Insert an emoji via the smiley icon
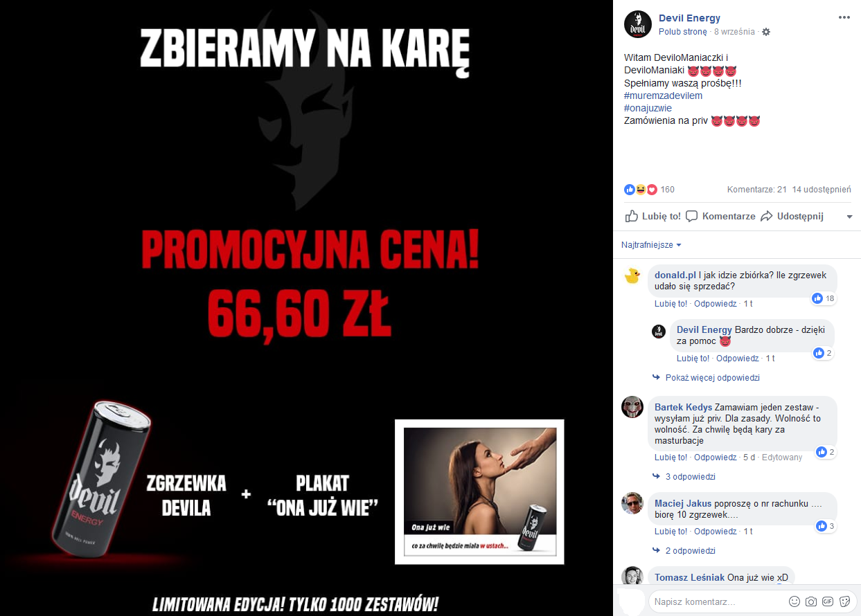The width and height of the screenshot is (861, 616). (x=795, y=601)
